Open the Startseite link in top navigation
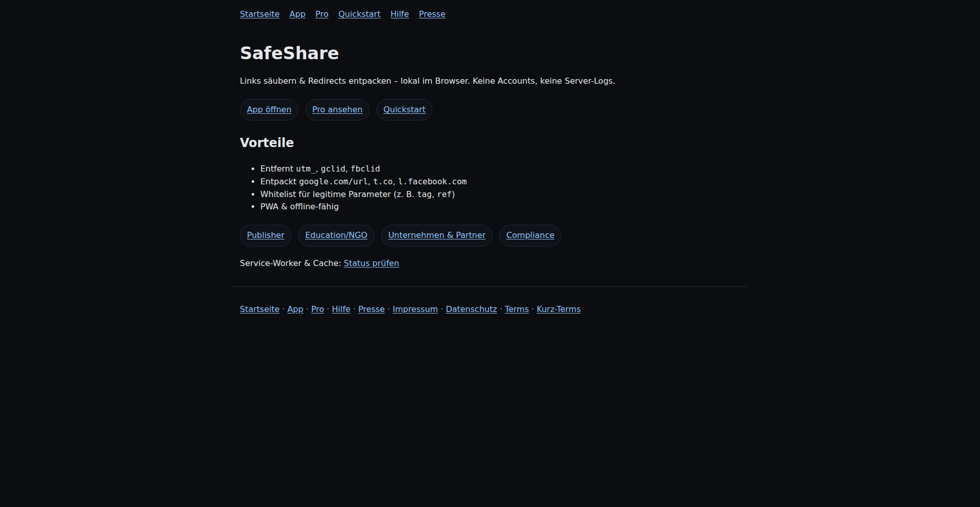Screen dimensions: 980x507 259,14
